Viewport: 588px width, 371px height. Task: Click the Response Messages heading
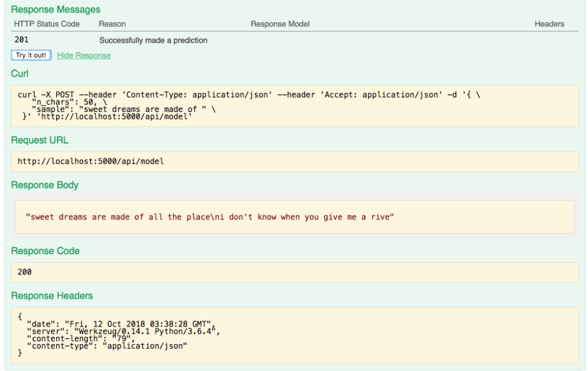tap(56, 9)
